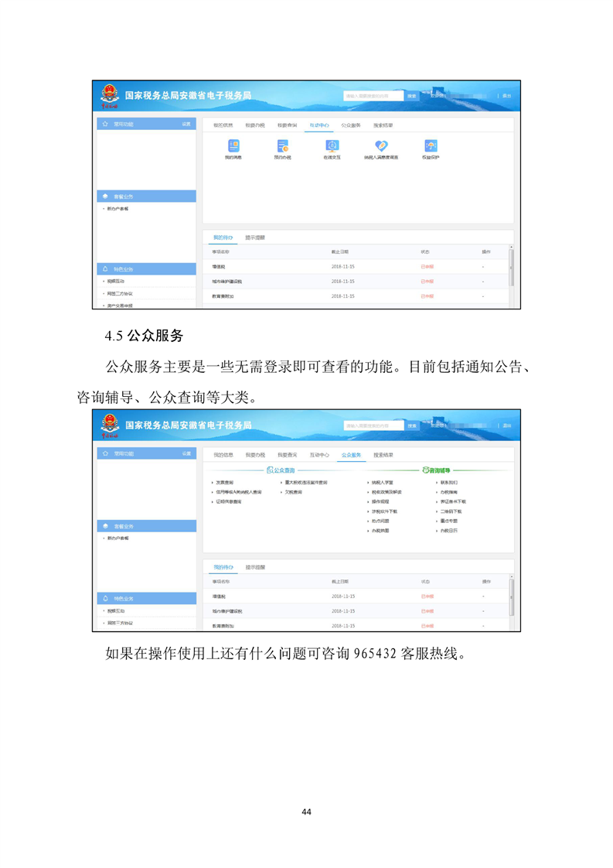
Task: Click 税银互动 item in 互动中心 screenshot
Action: click(116, 282)
